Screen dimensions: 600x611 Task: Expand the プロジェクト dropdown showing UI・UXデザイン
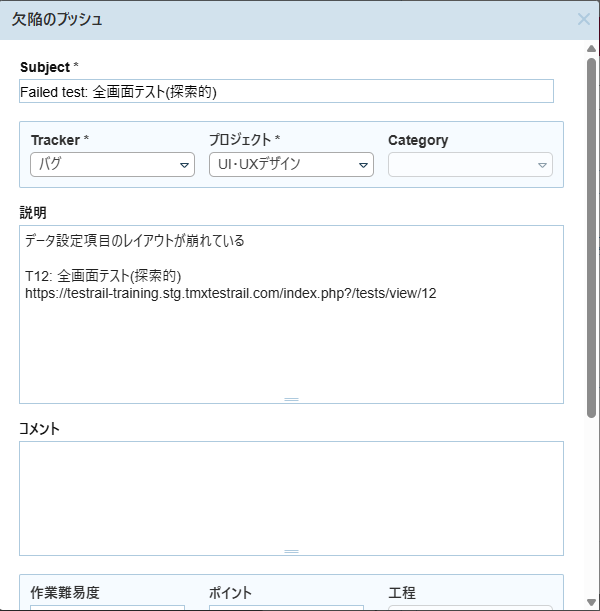point(291,165)
